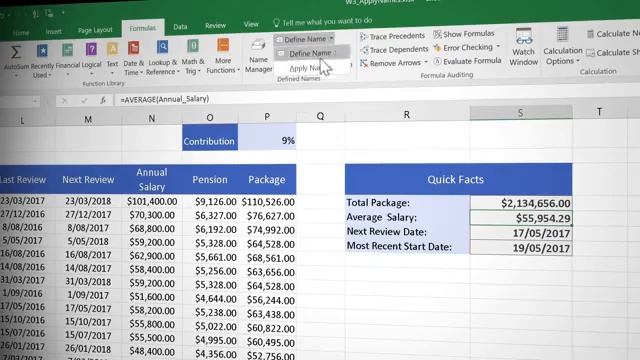Select column S header
The image size is (640, 360).
pyautogui.click(x=521, y=113)
